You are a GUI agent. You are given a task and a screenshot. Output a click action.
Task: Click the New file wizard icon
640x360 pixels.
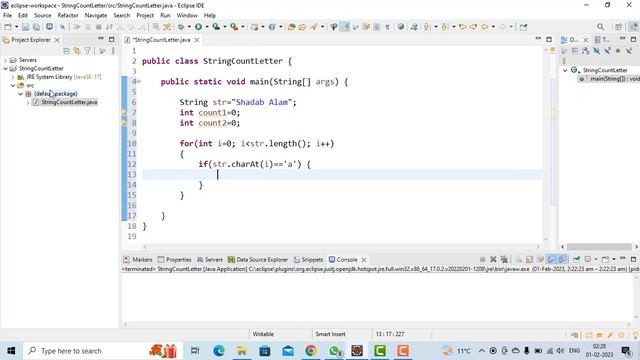(8, 27)
